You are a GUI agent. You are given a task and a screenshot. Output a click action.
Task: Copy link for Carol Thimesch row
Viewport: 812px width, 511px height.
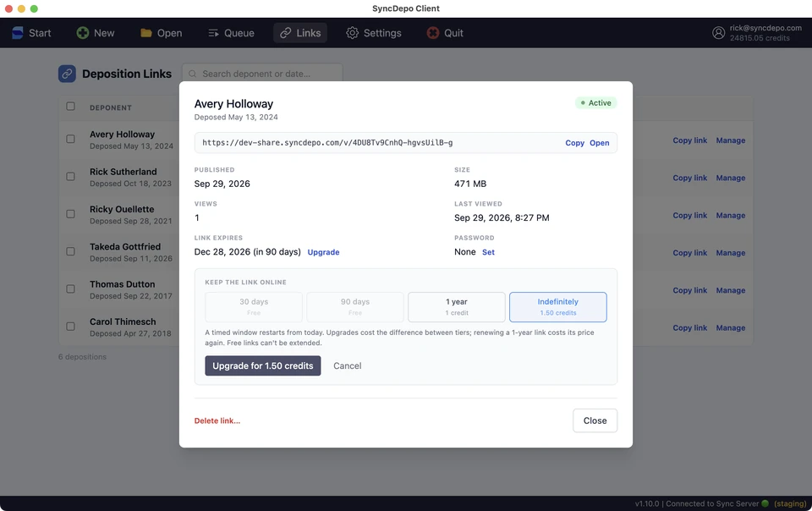(x=690, y=327)
